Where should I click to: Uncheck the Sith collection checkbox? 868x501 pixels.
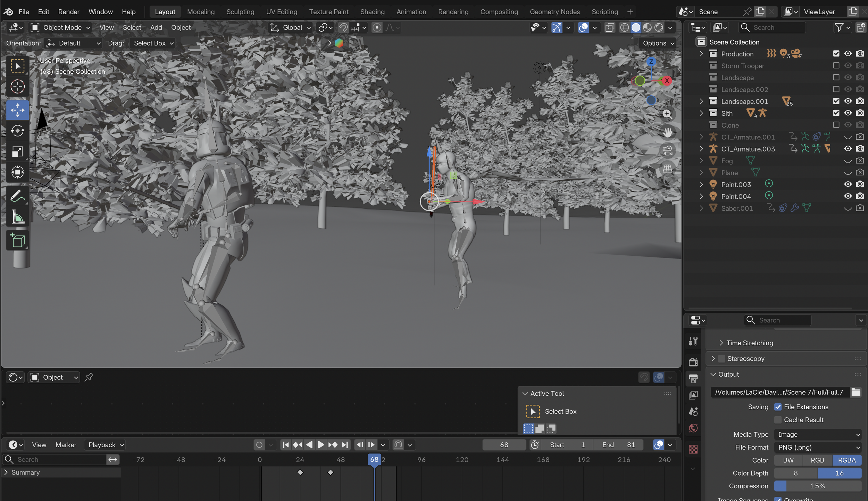[x=836, y=113]
